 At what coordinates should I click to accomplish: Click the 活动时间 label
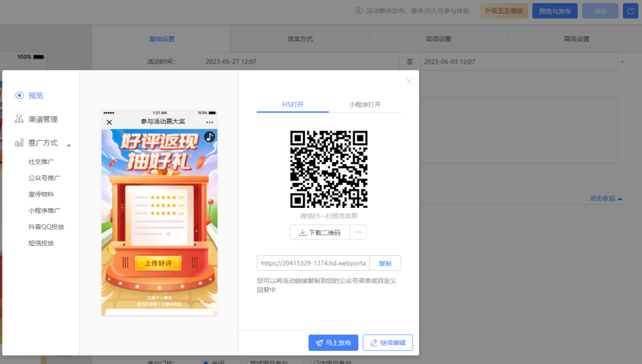161,62
